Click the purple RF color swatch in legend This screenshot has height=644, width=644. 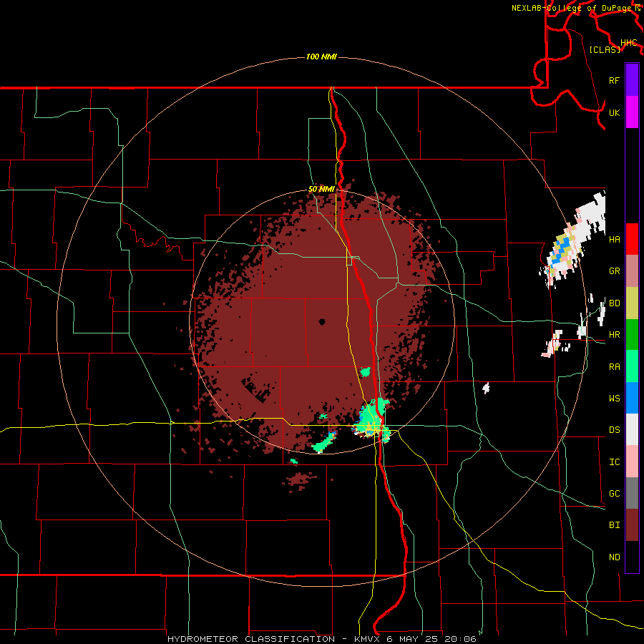tap(632, 80)
